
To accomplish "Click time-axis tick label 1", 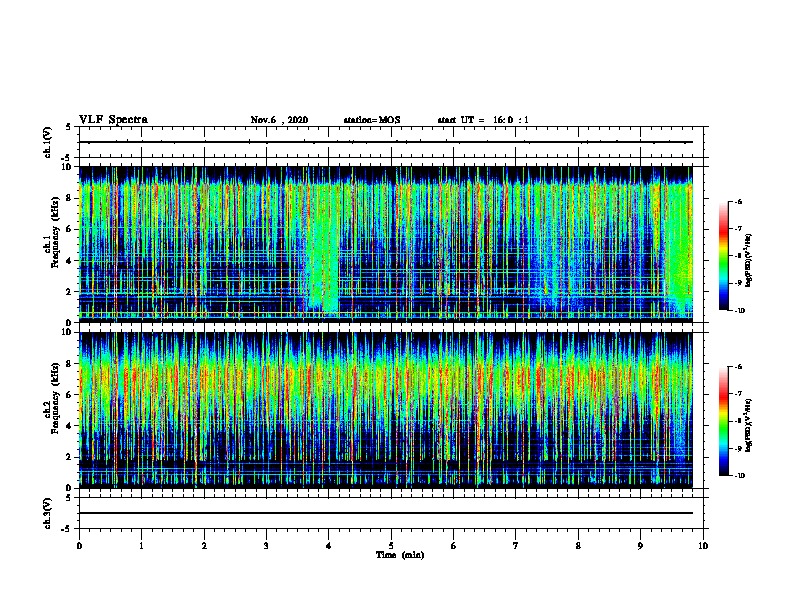I will 141,546.
